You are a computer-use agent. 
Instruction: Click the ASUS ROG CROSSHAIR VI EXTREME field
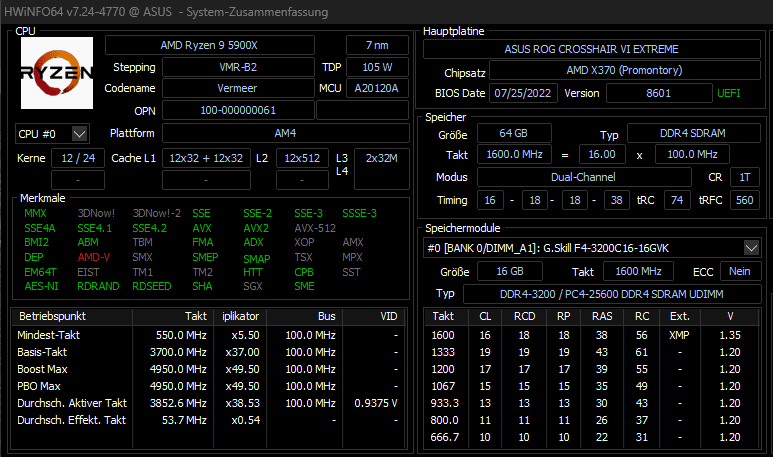point(592,49)
